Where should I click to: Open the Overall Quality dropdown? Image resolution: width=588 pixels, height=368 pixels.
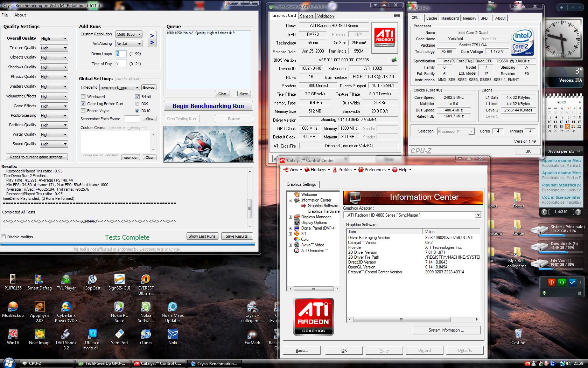pyautogui.click(x=54, y=39)
